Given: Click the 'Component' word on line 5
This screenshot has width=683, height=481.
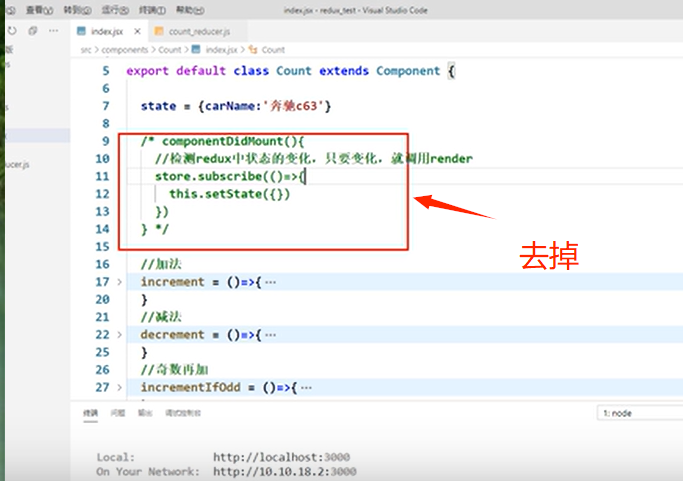Looking at the screenshot, I should (408, 71).
